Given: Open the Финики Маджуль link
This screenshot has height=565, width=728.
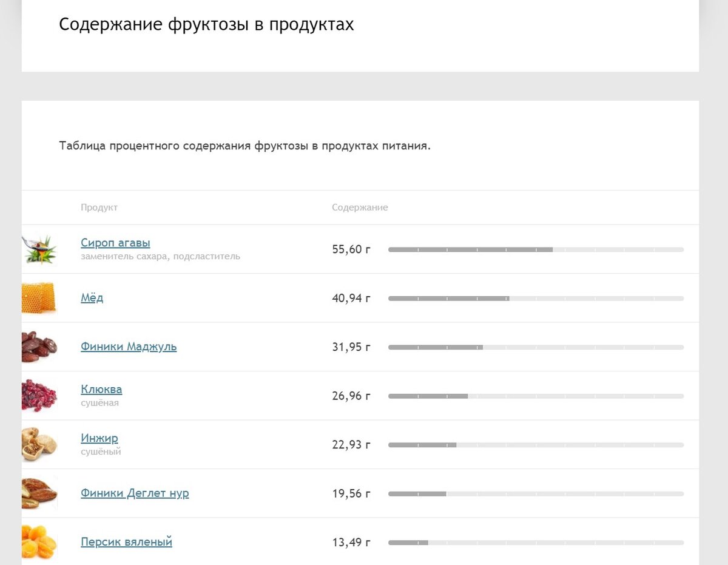Looking at the screenshot, I should pyautogui.click(x=129, y=347).
